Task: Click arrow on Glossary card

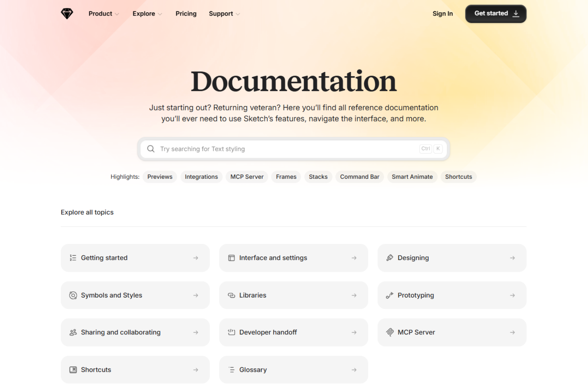Action: pyautogui.click(x=354, y=370)
